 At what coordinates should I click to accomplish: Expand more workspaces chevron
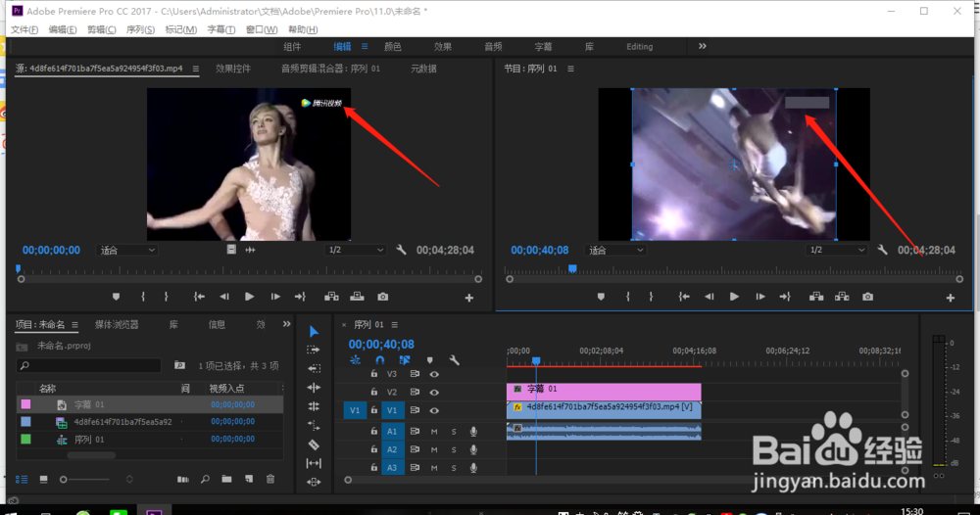[703, 46]
